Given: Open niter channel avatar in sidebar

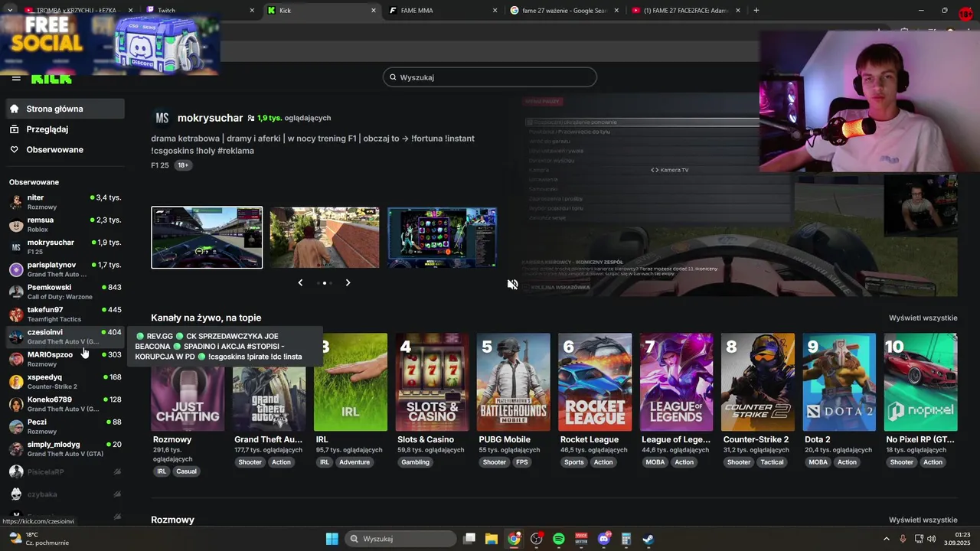Looking at the screenshot, I should (16, 202).
